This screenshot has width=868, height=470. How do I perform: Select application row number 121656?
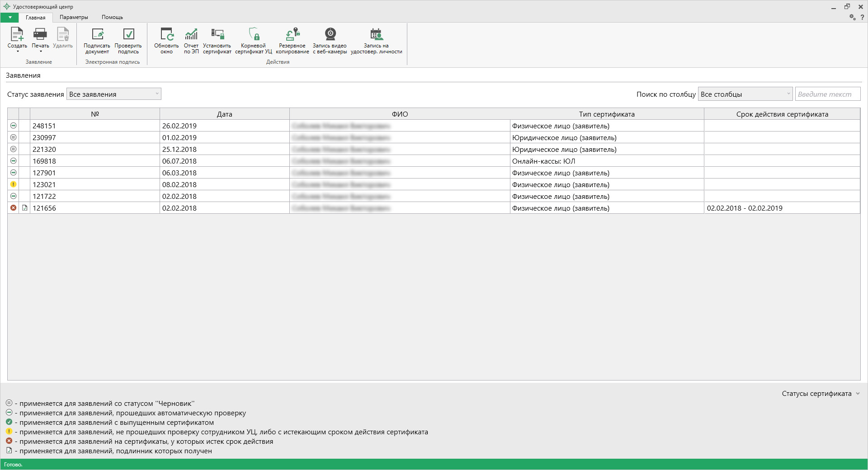pyautogui.click(x=44, y=208)
